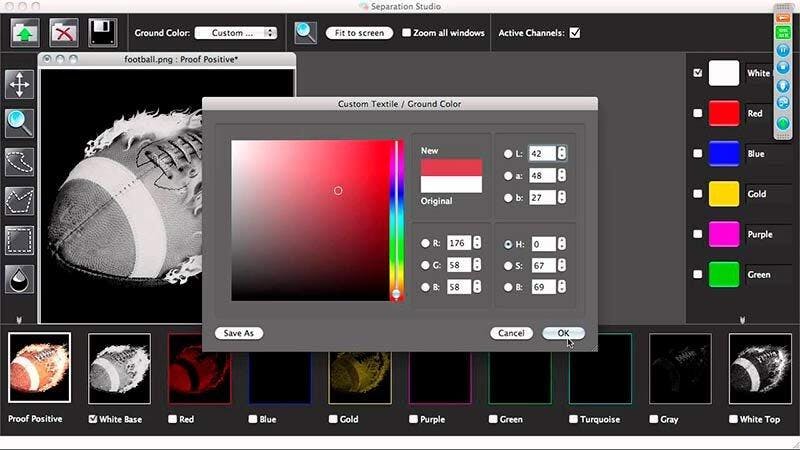
Task: Open the Ground Color dropdown
Action: coord(236,33)
